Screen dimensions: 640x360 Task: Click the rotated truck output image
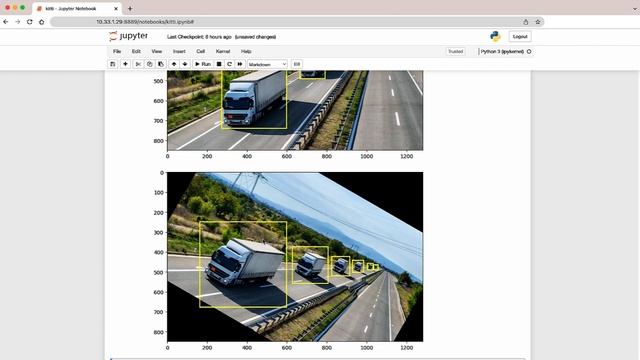[295, 257]
